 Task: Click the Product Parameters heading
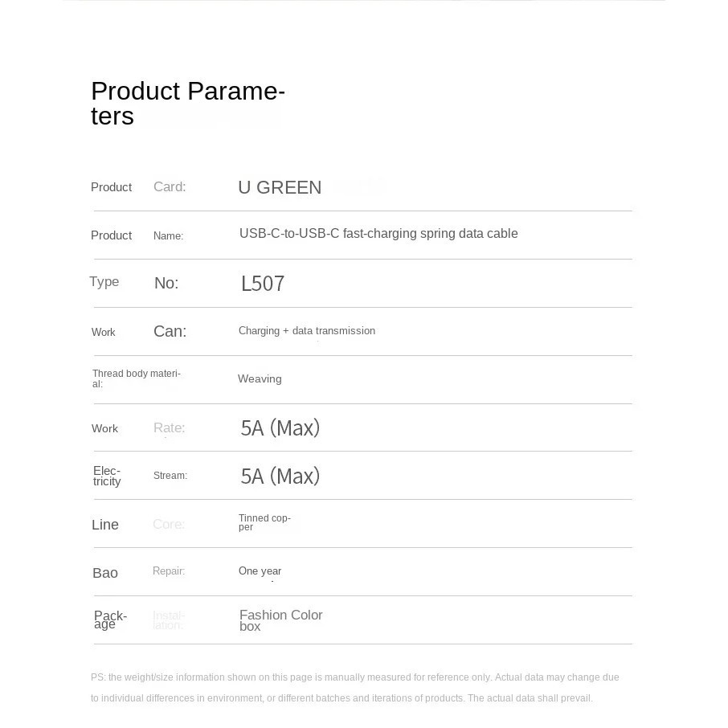187,104
